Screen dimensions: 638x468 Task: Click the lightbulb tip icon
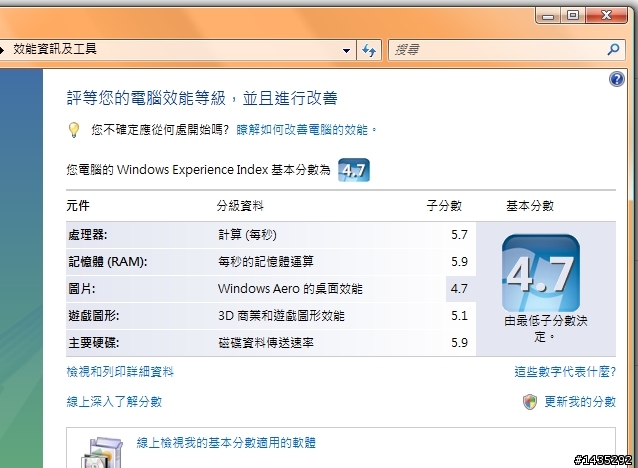click(74, 130)
